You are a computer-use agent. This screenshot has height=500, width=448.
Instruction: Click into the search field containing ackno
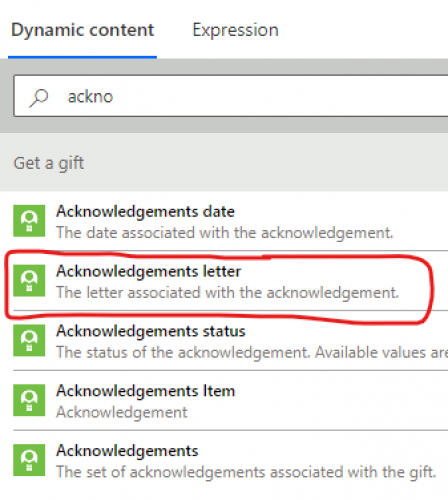coord(231,96)
